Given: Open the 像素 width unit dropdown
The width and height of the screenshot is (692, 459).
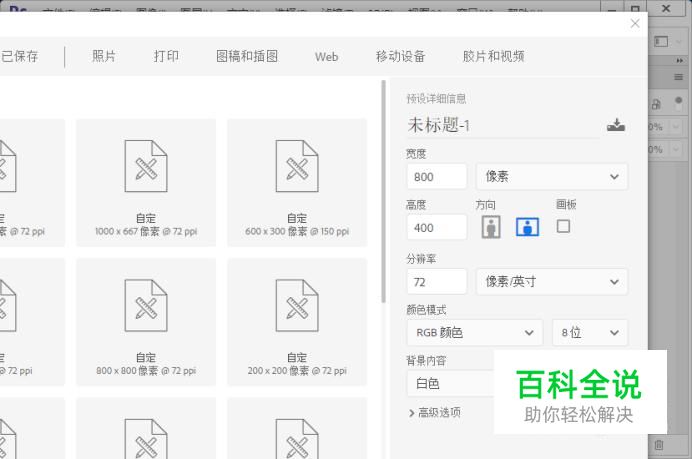Looking at the screenshot, I should pyautogui.click(x=552, y=177).
